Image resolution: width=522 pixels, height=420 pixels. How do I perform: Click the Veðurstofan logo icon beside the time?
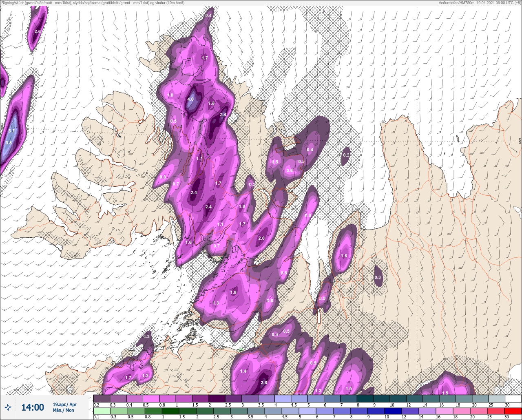(8, 407)
